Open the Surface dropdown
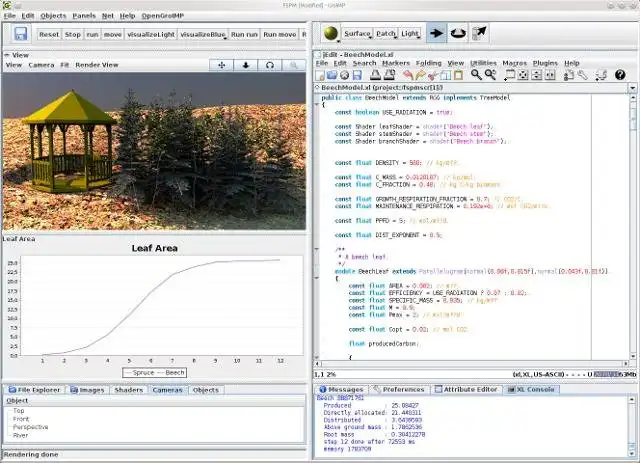This screenshot has width=640, height=463. pos(358,33)
